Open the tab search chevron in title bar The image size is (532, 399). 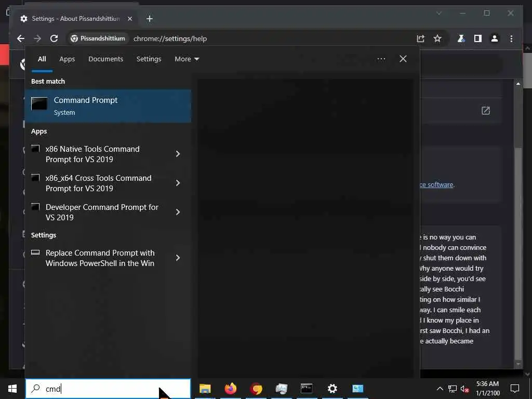[x=439, y=13]
